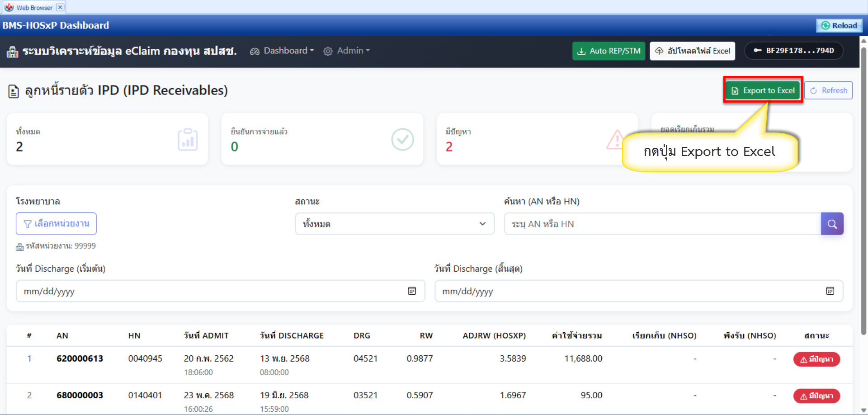Click the green checkmark icon in confirmed card
This screenshot has height=415, width=868.
pyautogui.click(x=402, y=140)
